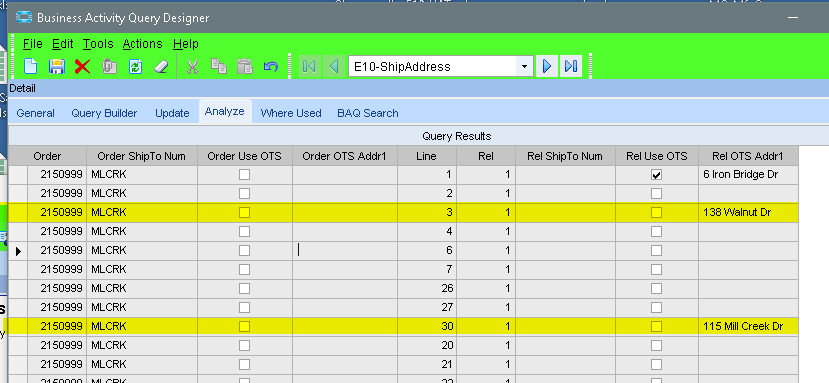
Task: Minimize the Query Designer window
Action: coord(793,17)
